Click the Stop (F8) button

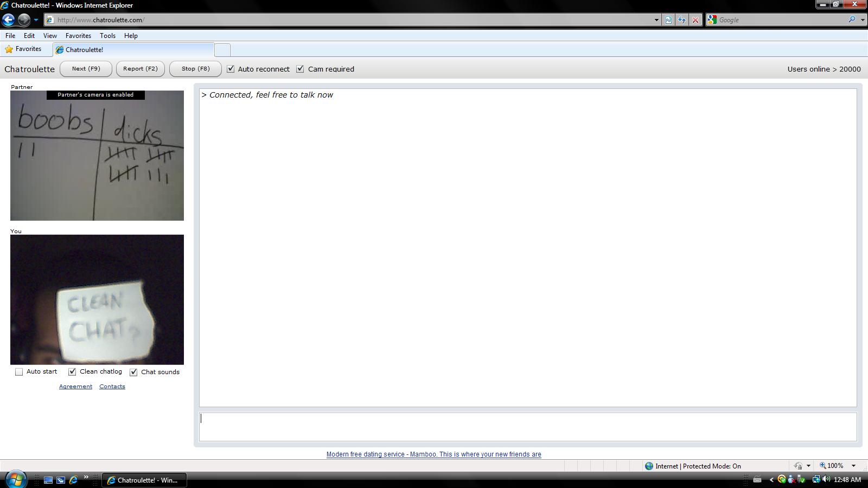pos(196,69)
